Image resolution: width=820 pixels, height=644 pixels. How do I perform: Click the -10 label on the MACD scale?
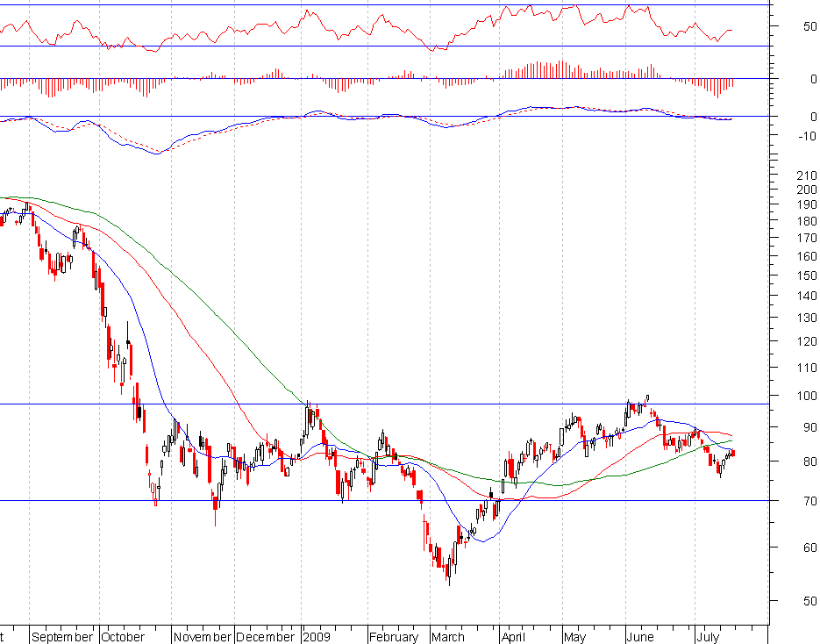pyautogui.click(x=808, y=137)
